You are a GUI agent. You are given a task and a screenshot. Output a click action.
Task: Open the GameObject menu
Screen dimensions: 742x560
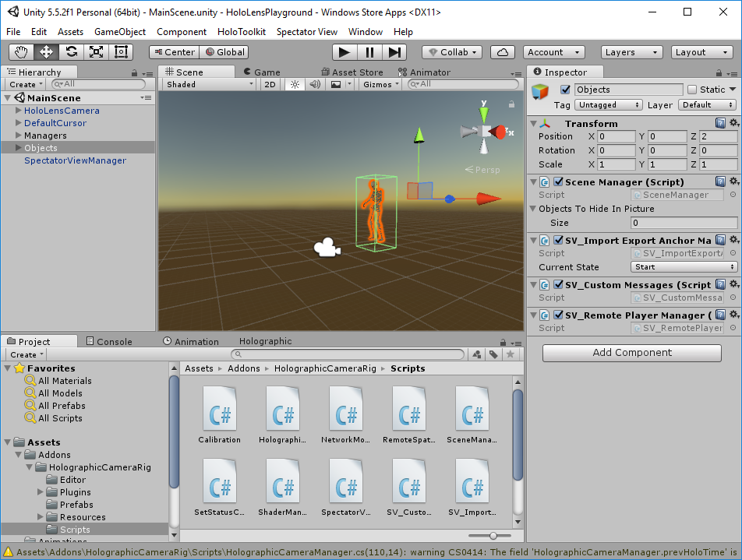pos(120,32)
